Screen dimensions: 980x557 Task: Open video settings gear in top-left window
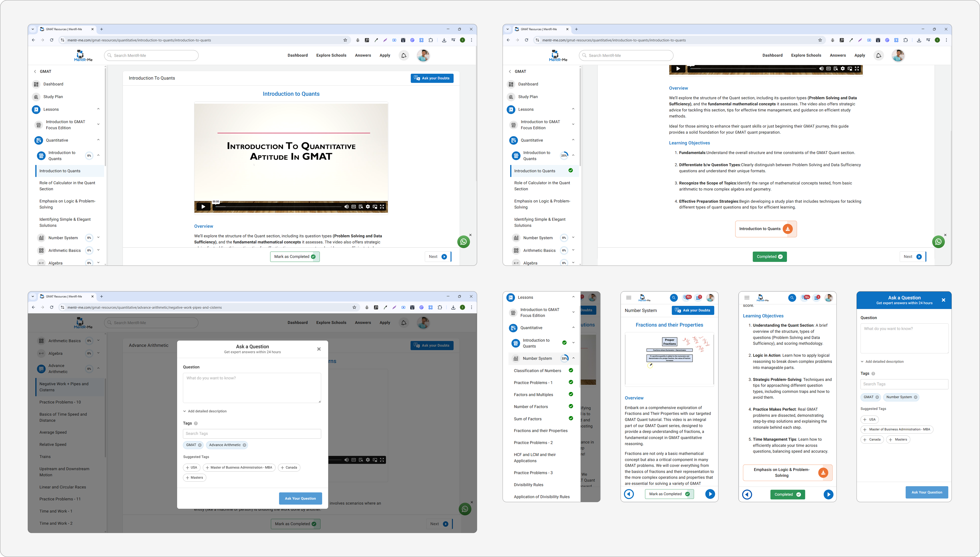tap(368, 207)
